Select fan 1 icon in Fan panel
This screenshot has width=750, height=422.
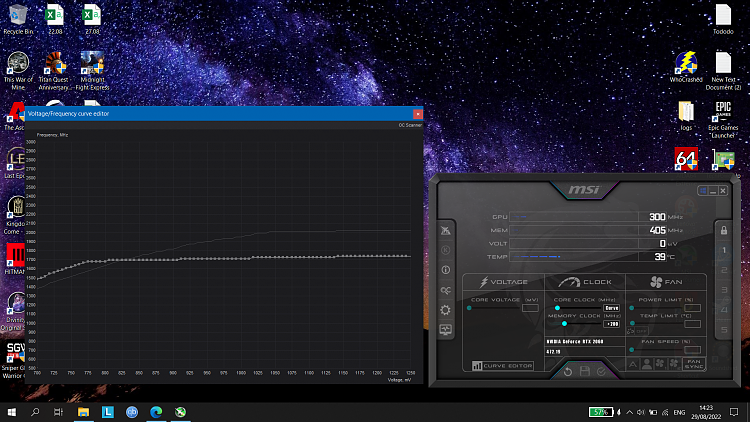point(660,364)
